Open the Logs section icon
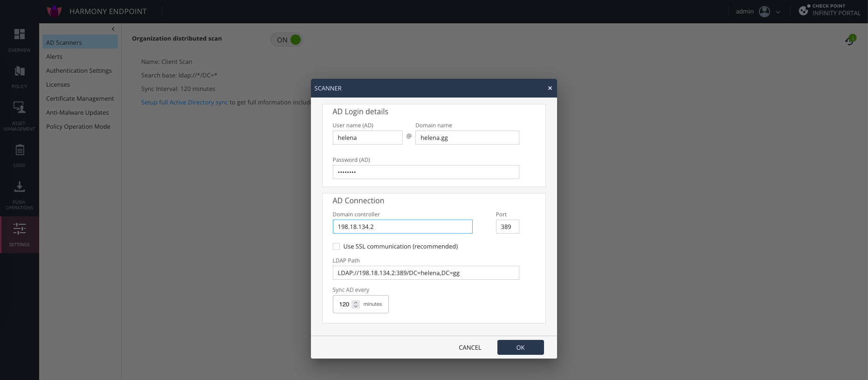Screen dimensions: 868x380 click(x=19, y=150)
